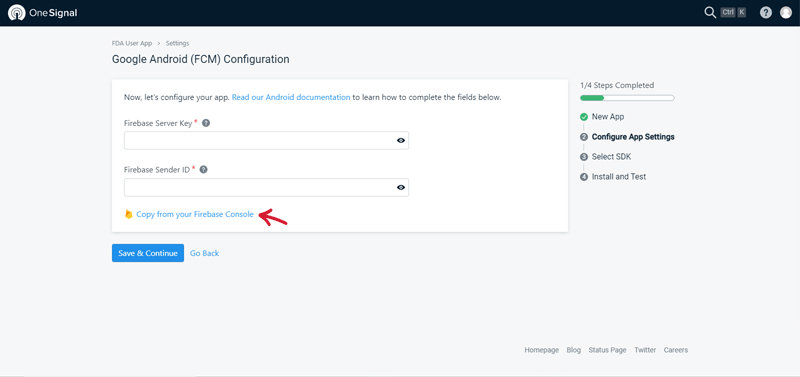
Task: Click the Ctrl K shortcut badge
Action: (x=733, y=13)
